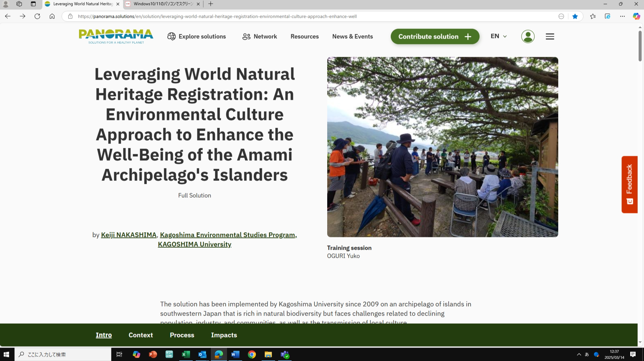Click the page vertical scrollbar thumb
Viewport: 644px width, 361px height.
point(640,45)
